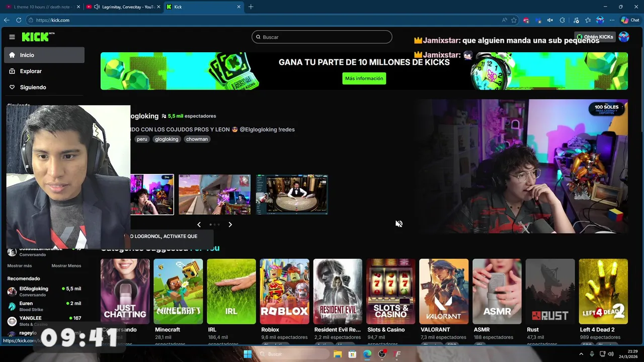
Task: Open the browser Extensions puzzle icon
Action: [x=562, y=20]
